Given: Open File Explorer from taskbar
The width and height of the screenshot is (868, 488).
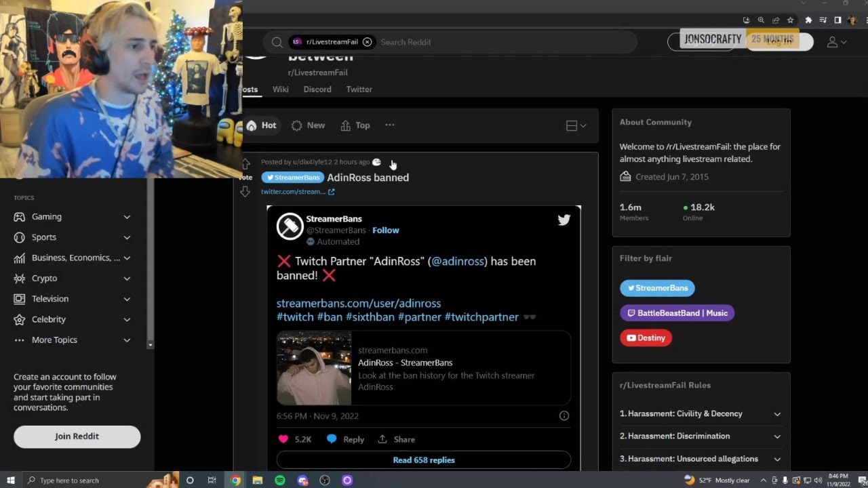Looking at the screenshot, I should [258, 481].
